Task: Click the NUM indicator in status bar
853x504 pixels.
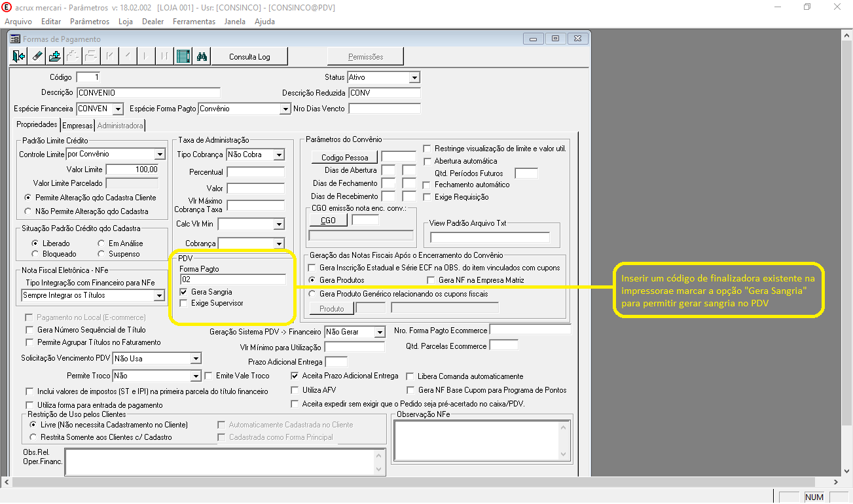Action: 814,497
